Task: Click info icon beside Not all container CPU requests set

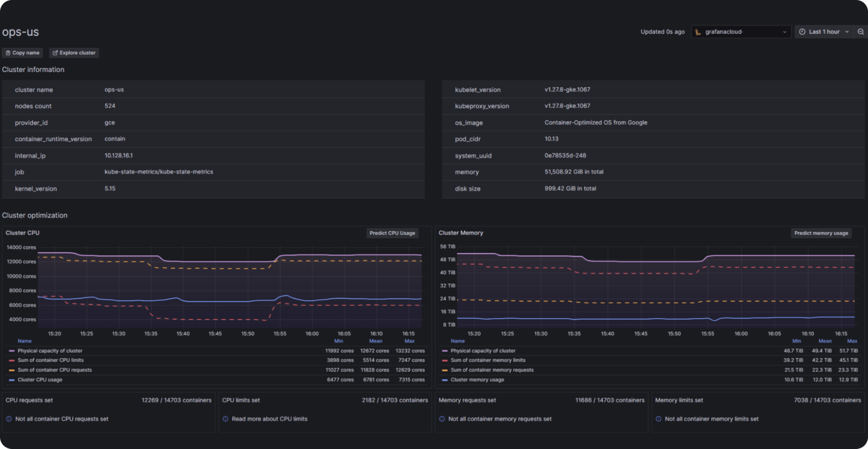Action: (8, 419)
